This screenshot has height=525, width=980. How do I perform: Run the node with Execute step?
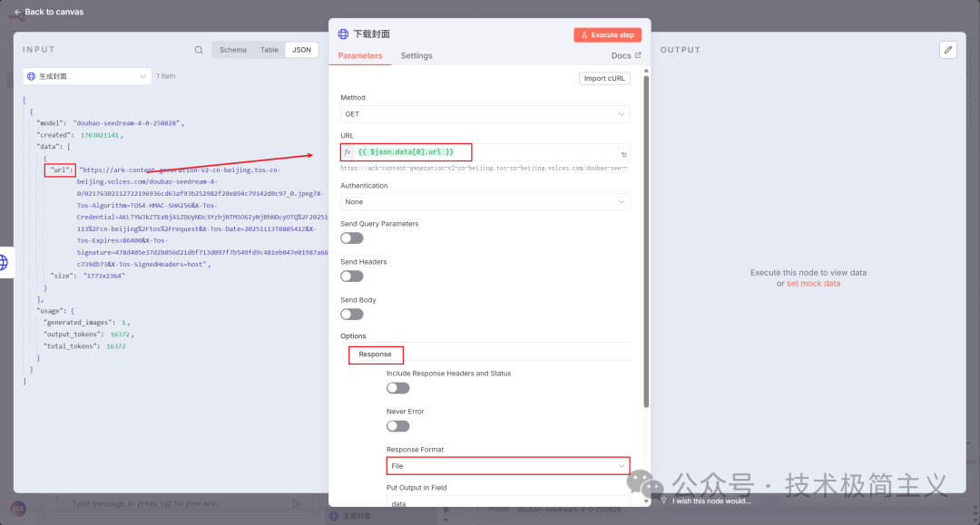tap(607, 35)
